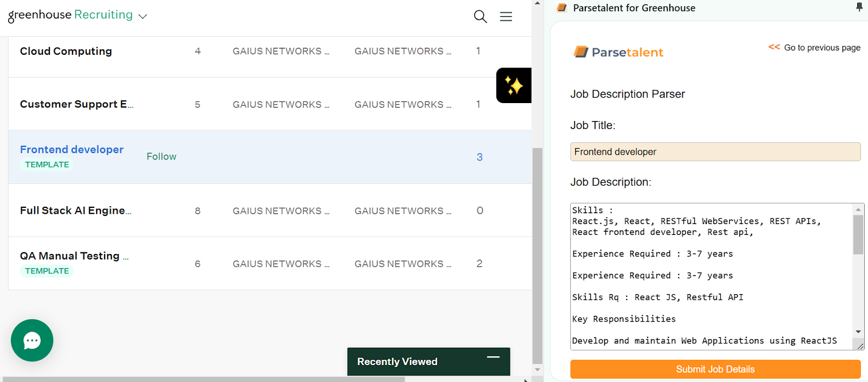The width and height of the screenshot is (868, 382).
Task: Open the Frontend developer job link
Action: pyautogui.click(x=72, y=149)
